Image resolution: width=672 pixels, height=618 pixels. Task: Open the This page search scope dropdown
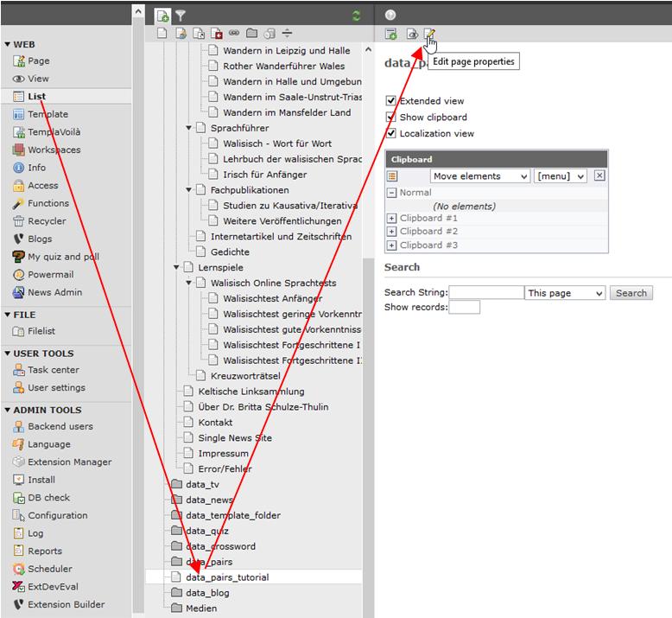pos(565,293)
